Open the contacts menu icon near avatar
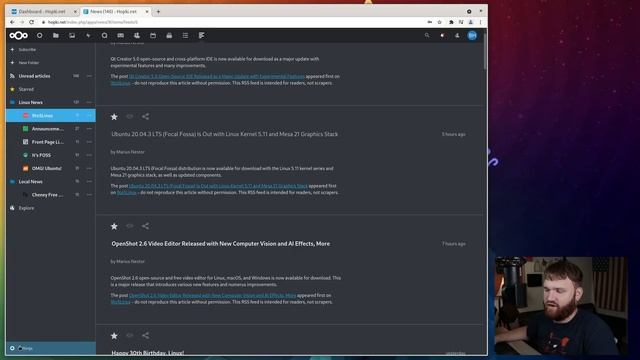The image size is (640, 360). pyautogui.click(x=457, y=36)
